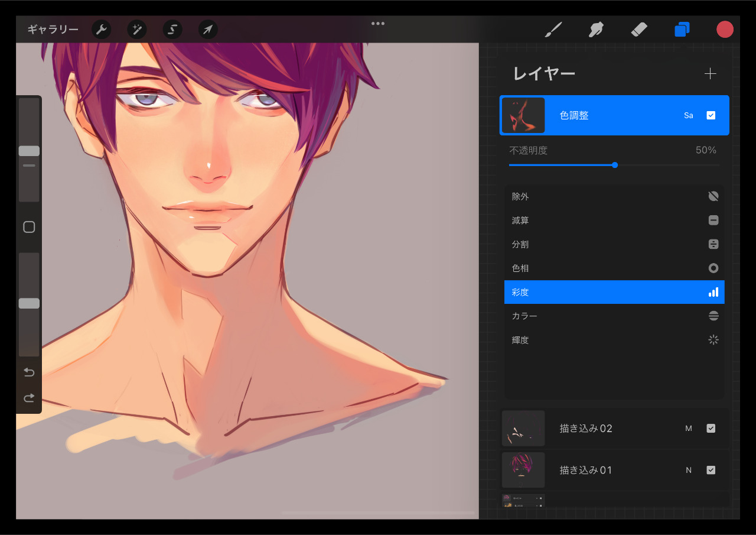Open the red active color swatch
The height and width of the screenshot is (535, 756).
click(x=725, y=30)
